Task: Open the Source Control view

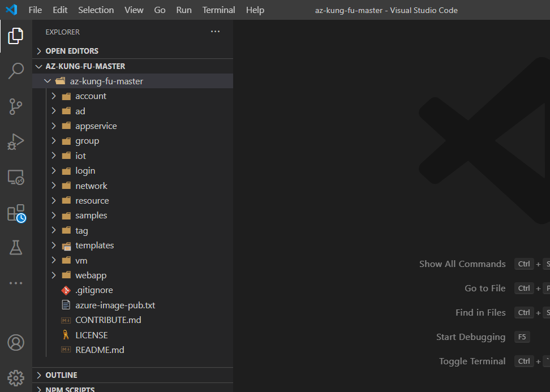Action: pyautogui.click(x=16, y=106)
